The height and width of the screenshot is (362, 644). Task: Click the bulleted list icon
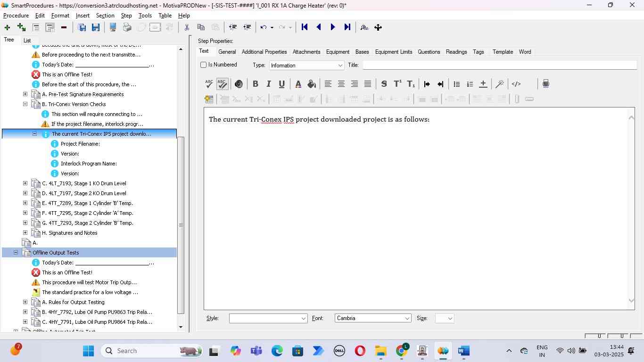tap(456, 84)
